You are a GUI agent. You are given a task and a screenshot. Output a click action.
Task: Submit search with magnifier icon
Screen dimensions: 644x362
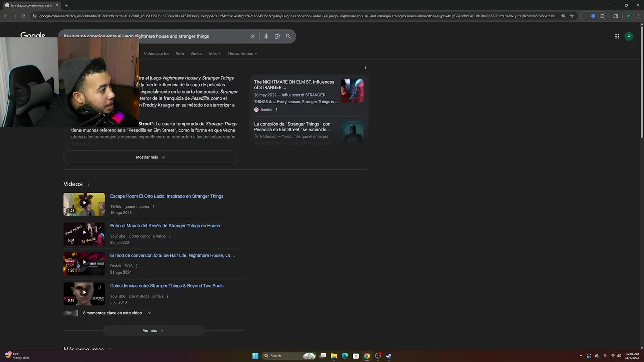pos(288,36)
